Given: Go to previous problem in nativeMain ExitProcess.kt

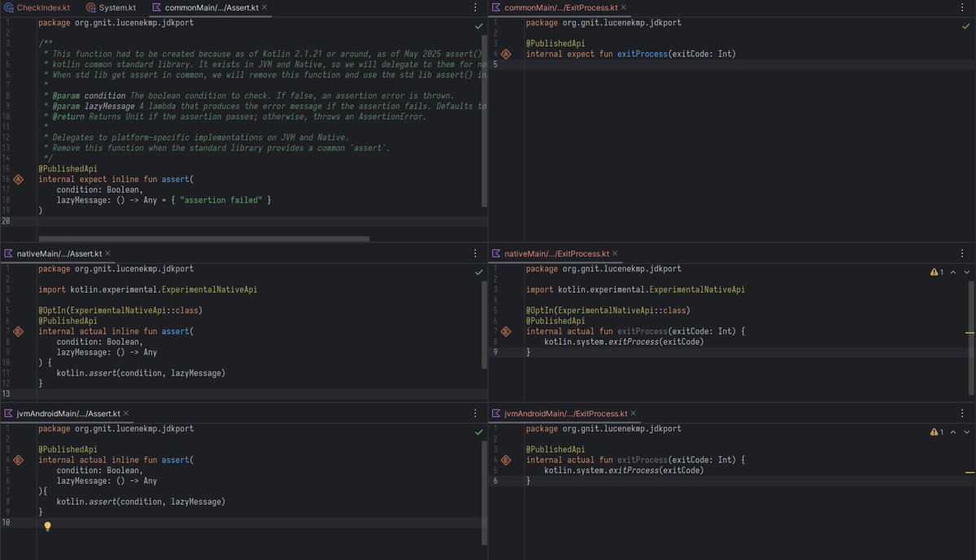Looking at the screenshot, I should point(954,272).
